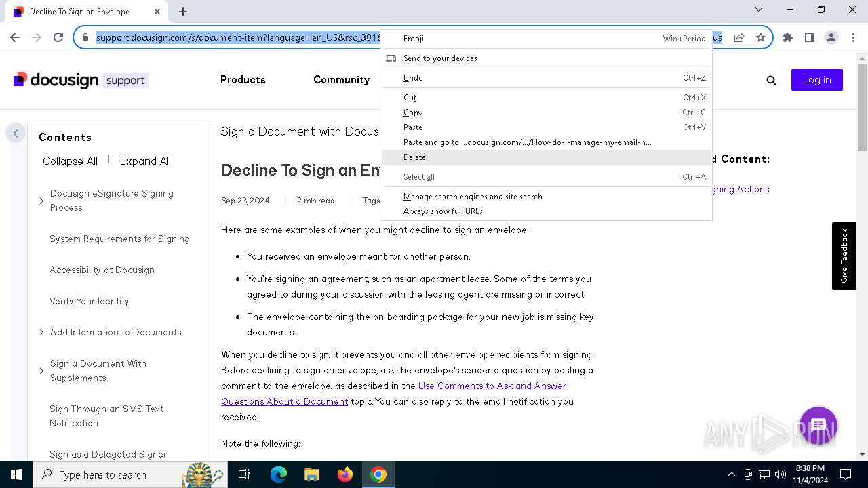Show hidden system tray icons
Viewport: 868px width, 488px height.
click(731, 474)
